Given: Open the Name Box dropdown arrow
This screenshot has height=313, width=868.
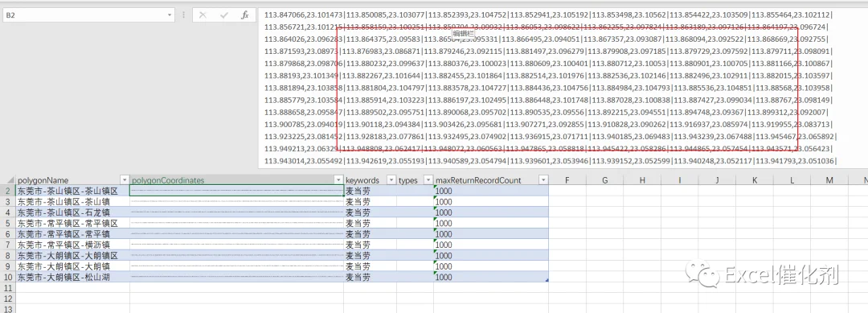Looking at the screenshot, I should [x=170, y=15].
